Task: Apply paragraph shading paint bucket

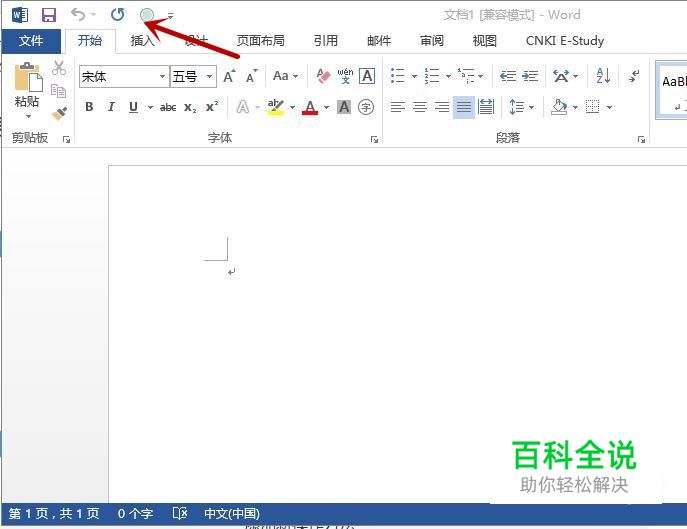Action: pyautogui.click(x=559, y=107)
